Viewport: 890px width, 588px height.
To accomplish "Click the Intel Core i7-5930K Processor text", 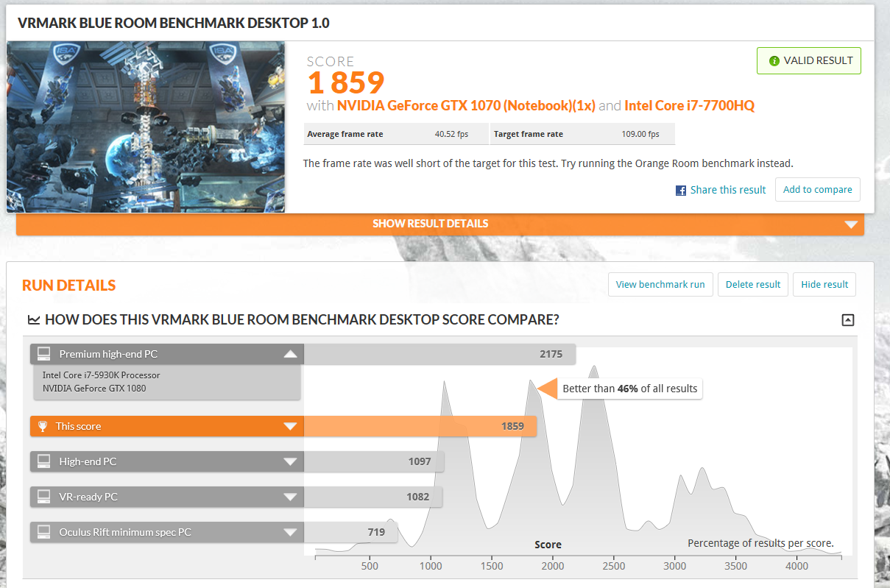I will pos(101,375).
